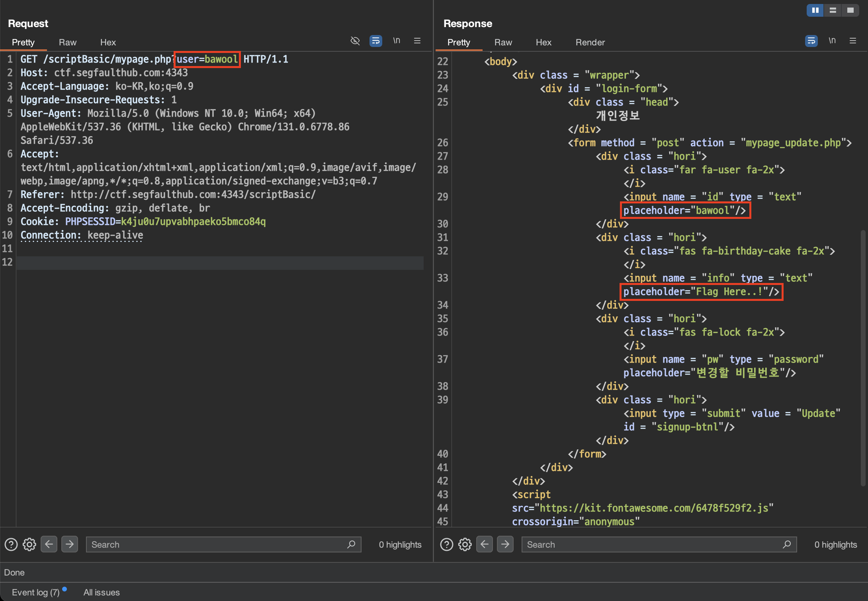This screenshot has height=601, width=868.
Task: Select combined tabbed layout icon
Action: coord(850,10)
